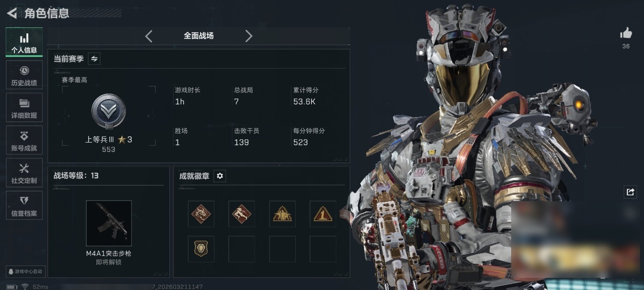This screenshot has width=644, height=290.
Task: Click the 游戏中心启动 button
Action: 25,271
